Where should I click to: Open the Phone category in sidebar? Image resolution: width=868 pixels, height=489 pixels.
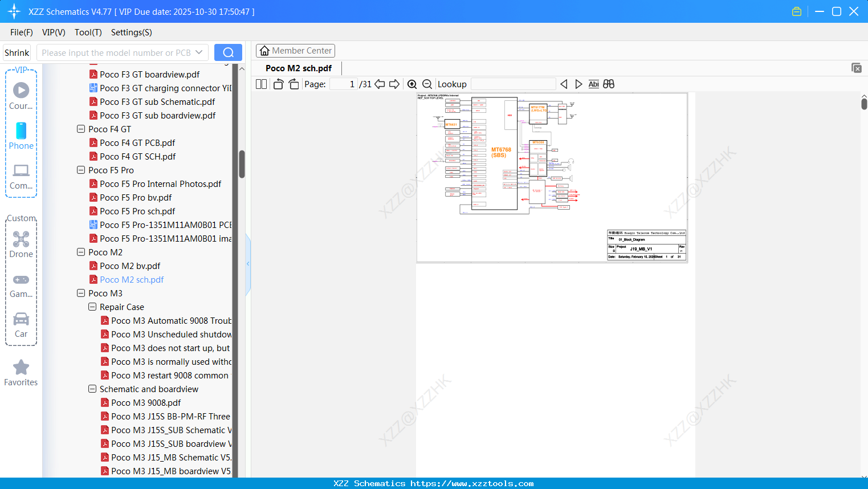[21, 136]
